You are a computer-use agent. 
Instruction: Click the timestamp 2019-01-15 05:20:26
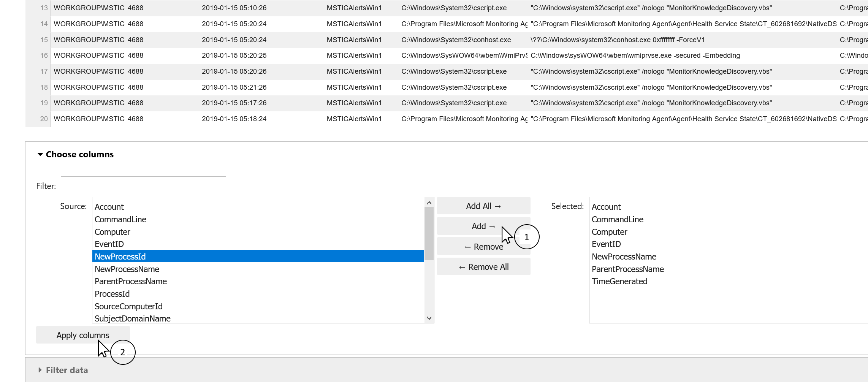pos(234,71)
